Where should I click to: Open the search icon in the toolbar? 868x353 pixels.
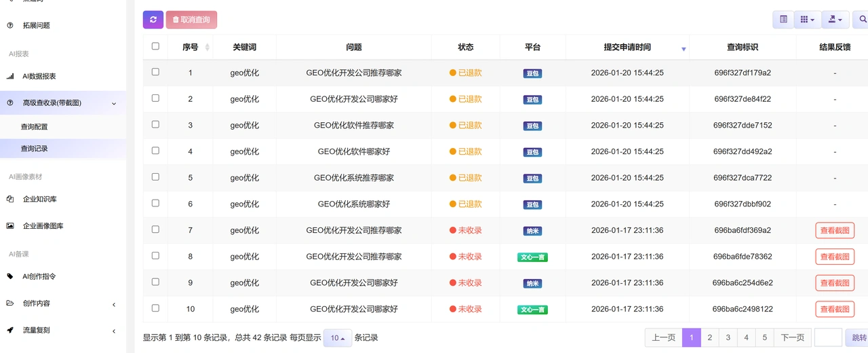pyautogui.click(x=861, y=20)
